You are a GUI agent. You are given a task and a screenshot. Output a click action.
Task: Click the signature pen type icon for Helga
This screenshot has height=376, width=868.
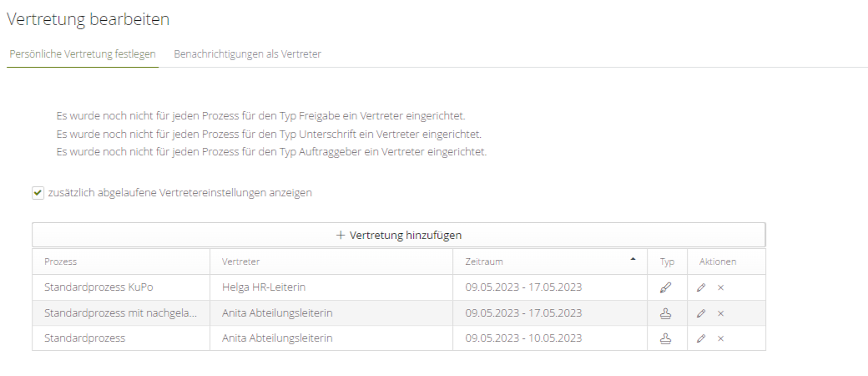[665, 287]
